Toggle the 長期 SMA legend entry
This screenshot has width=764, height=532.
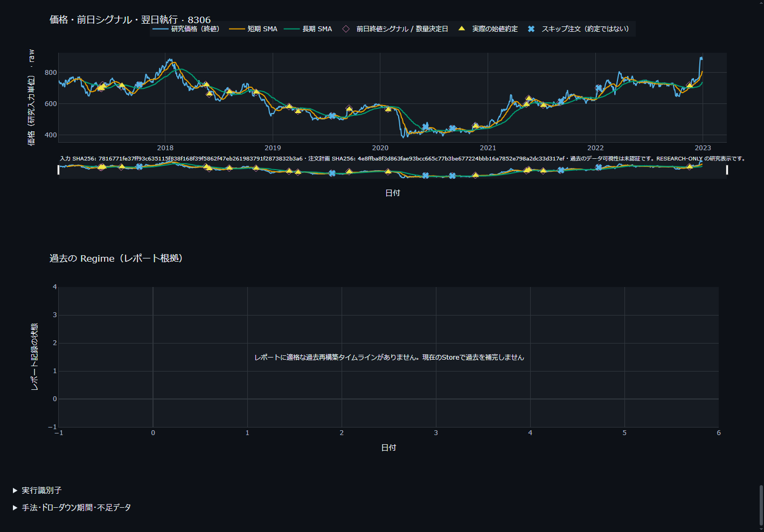pyautogui.click(x=308, y=29)
